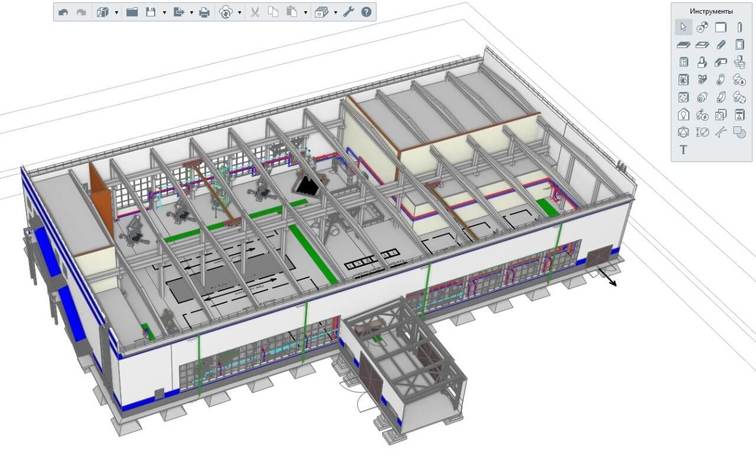Screen dimensions: 756x455
Task: Expand the Export icon's dropdown arrow
Action: tap(191, 13)
